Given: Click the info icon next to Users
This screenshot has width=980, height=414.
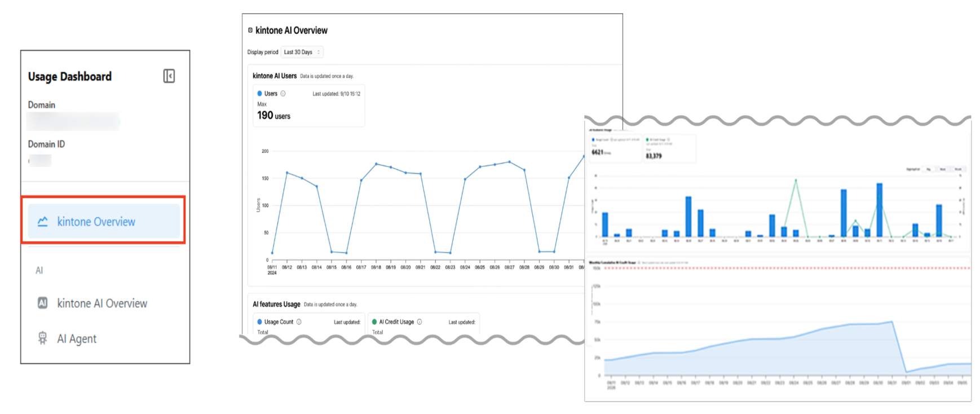Looking at the screenshot, I should (283, 94).
